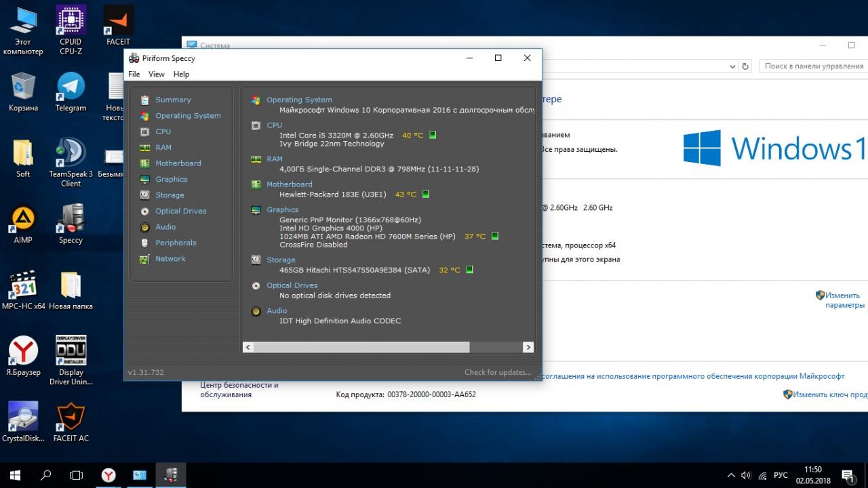Screen dimensions: 868x488
Task: Open the CPU section in Speccy sidebar
Action: point(163,131)
